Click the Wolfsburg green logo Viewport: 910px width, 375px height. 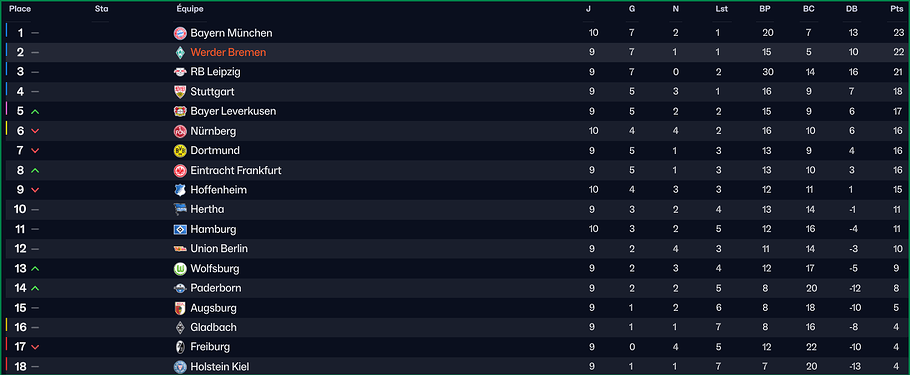180,269
